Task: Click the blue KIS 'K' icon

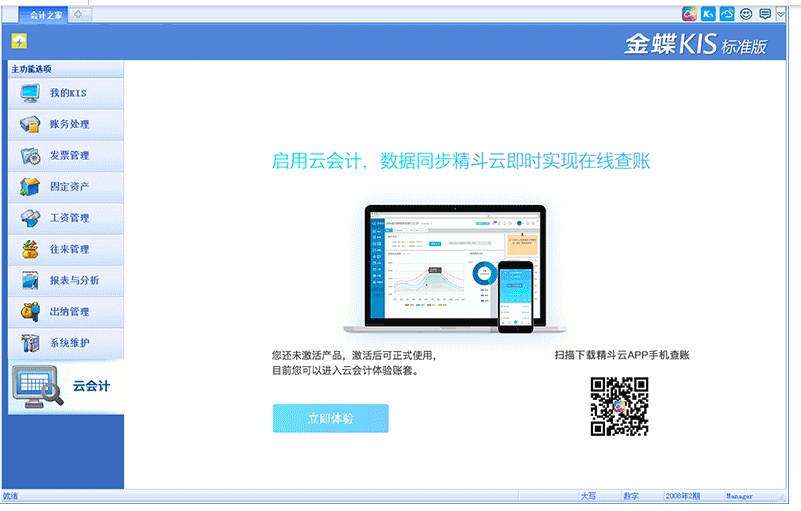Action: click(x=708, y=14)
